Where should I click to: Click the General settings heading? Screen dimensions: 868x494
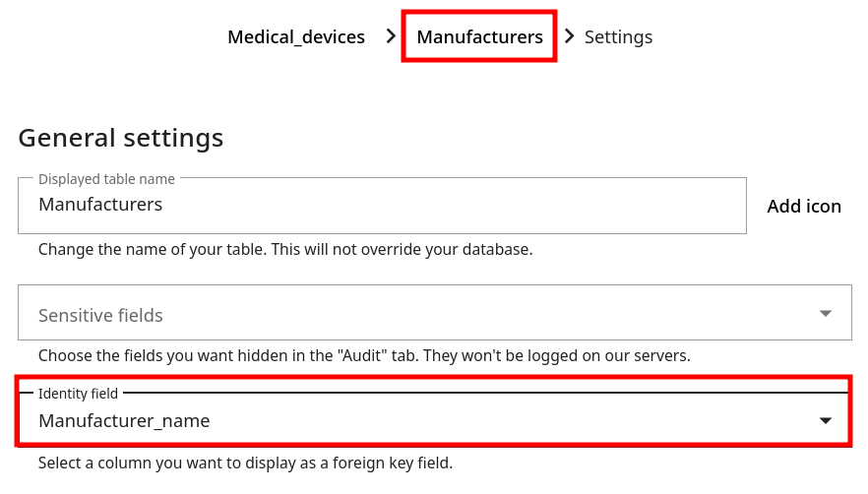click(121, 138)
